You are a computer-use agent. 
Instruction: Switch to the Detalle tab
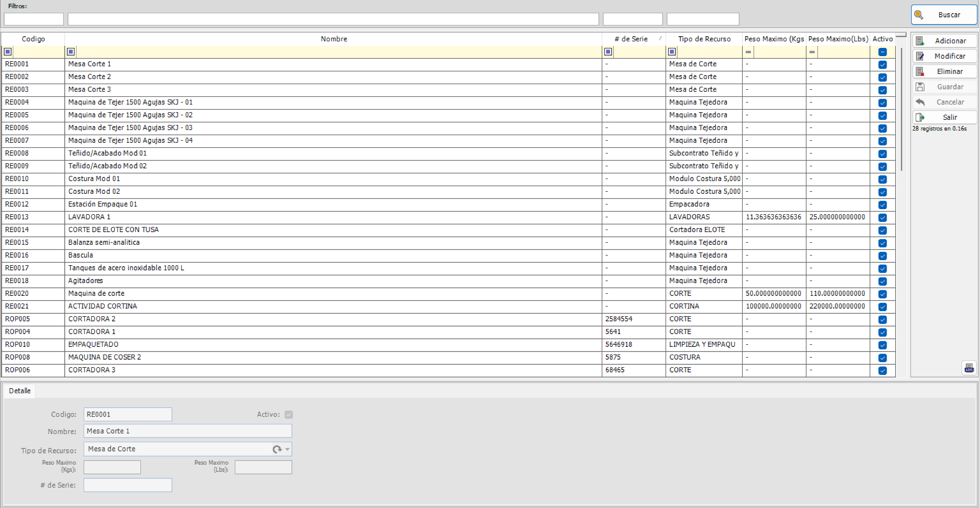[x=19, y=390]
